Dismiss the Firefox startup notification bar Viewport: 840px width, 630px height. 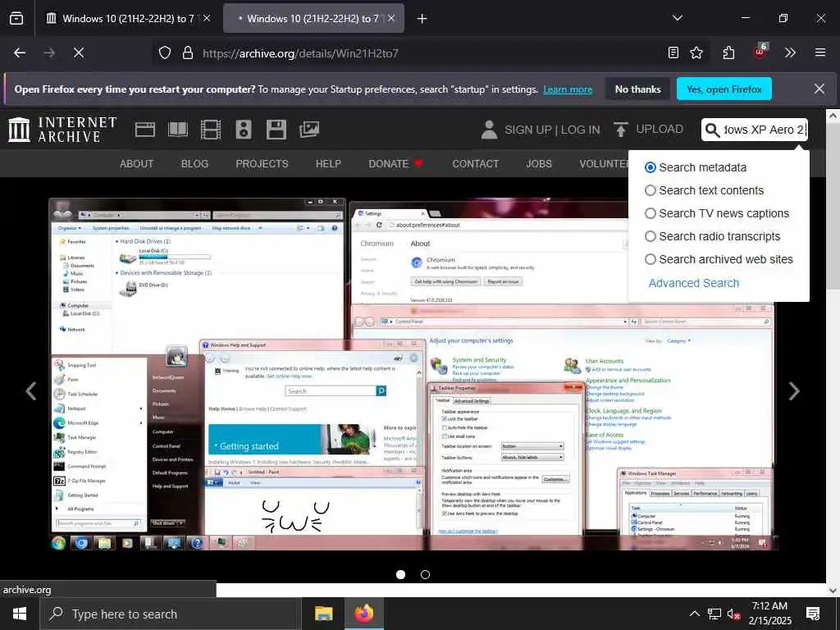click(x=819, y=89)
